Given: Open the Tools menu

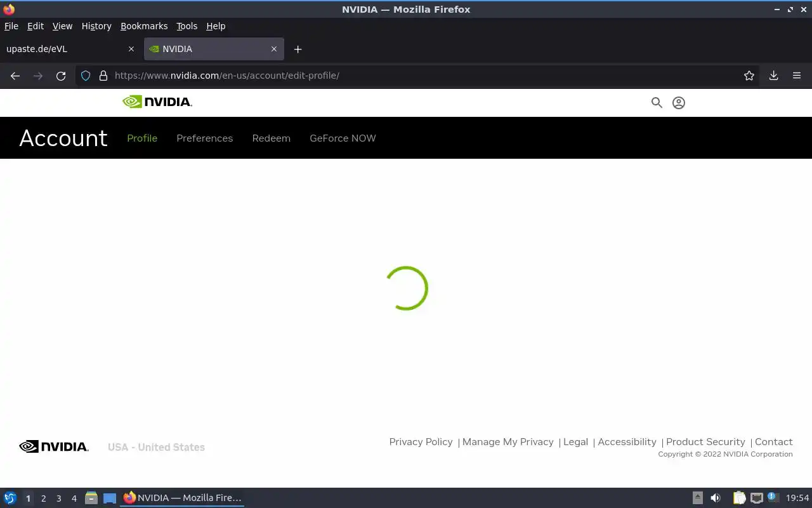Looking at the screenshot, I should [x=187, y=26].
